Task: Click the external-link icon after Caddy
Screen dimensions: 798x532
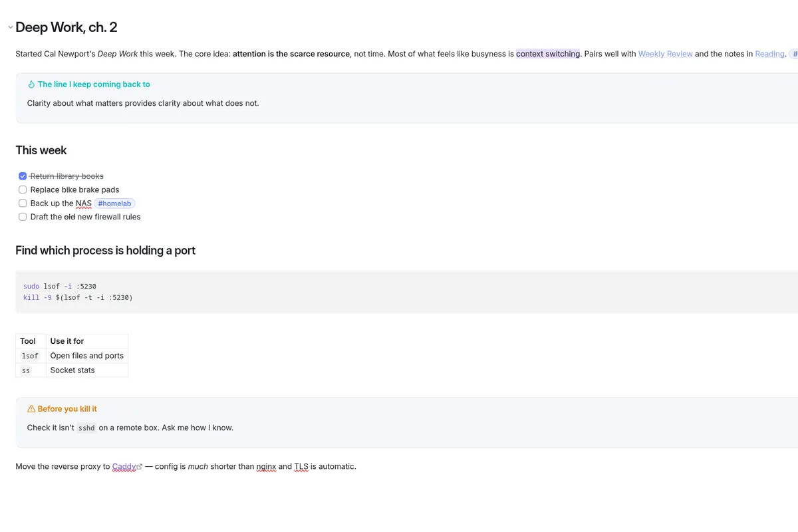Action: pos(140,467)
